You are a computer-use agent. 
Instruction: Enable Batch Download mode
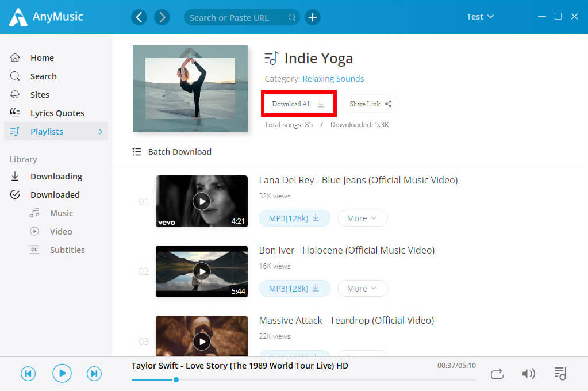coord(172,152)
